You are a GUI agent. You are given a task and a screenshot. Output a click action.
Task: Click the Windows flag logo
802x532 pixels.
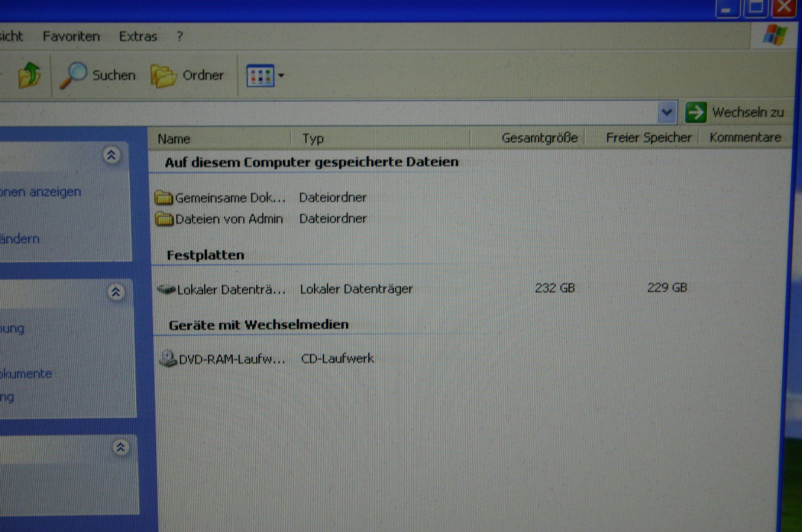coord(775,35)
